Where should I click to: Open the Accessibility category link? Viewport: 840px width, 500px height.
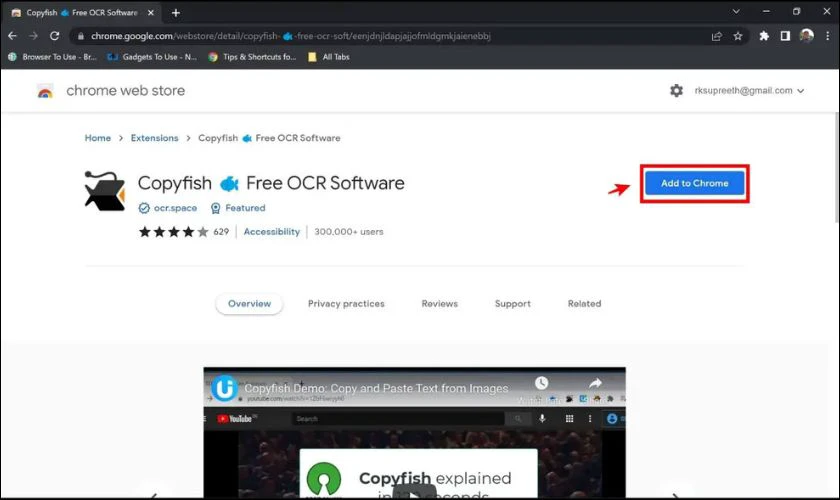(272, 232)
